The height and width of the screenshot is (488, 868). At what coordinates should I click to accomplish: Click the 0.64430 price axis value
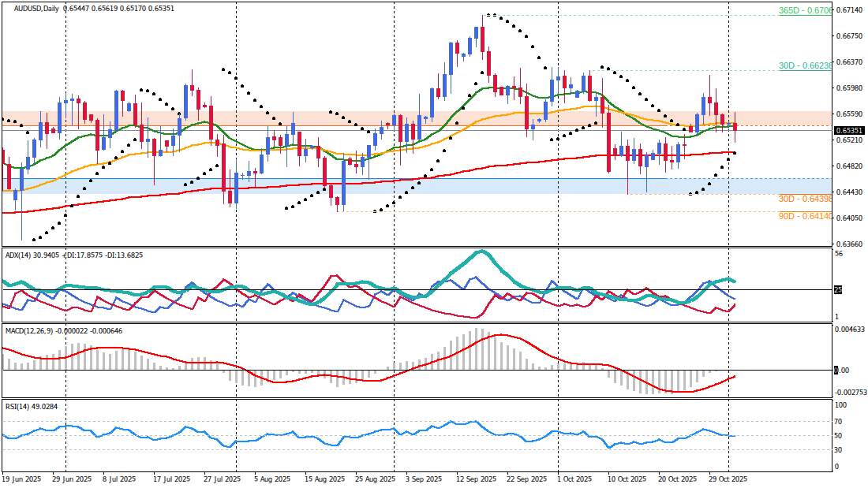(x=849, y=192)
